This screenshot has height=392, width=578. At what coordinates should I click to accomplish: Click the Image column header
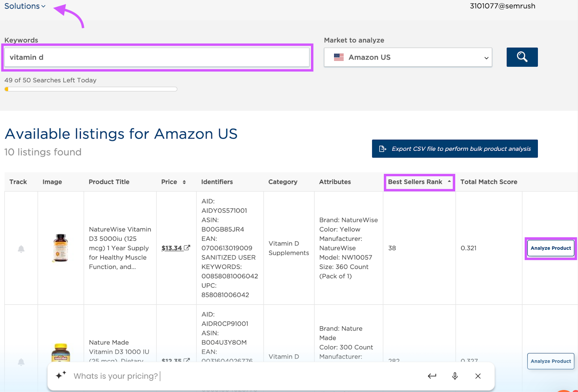click(52, 182)
